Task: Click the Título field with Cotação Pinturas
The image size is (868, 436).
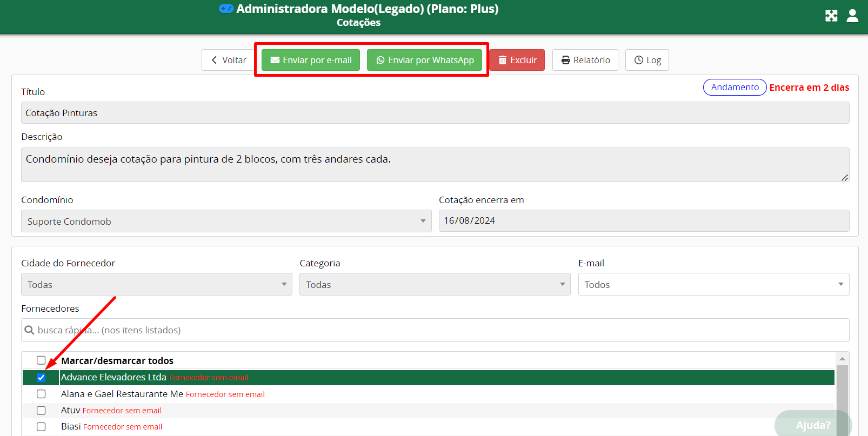Action: pos(435,113)
